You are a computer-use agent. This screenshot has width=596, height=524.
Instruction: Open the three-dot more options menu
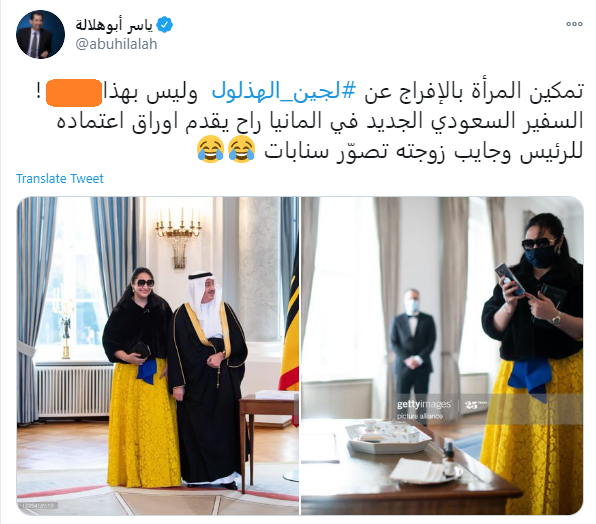coord(574,24)
